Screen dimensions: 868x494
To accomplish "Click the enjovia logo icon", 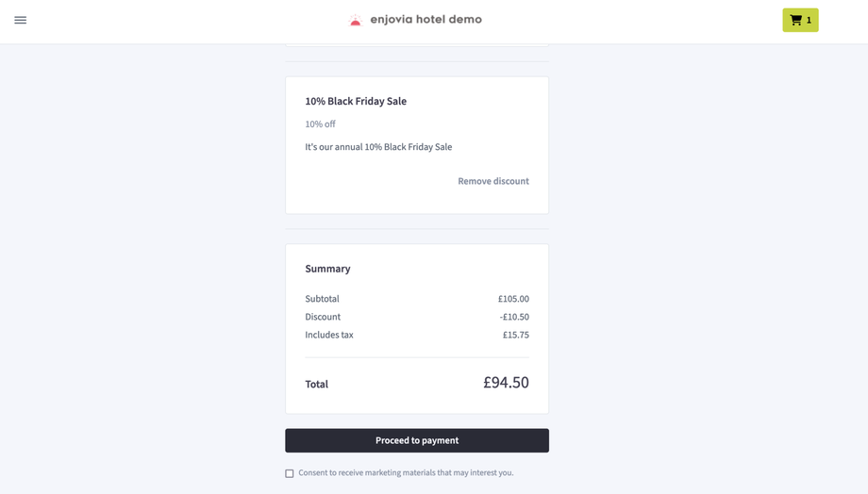I will pos(356,20).
